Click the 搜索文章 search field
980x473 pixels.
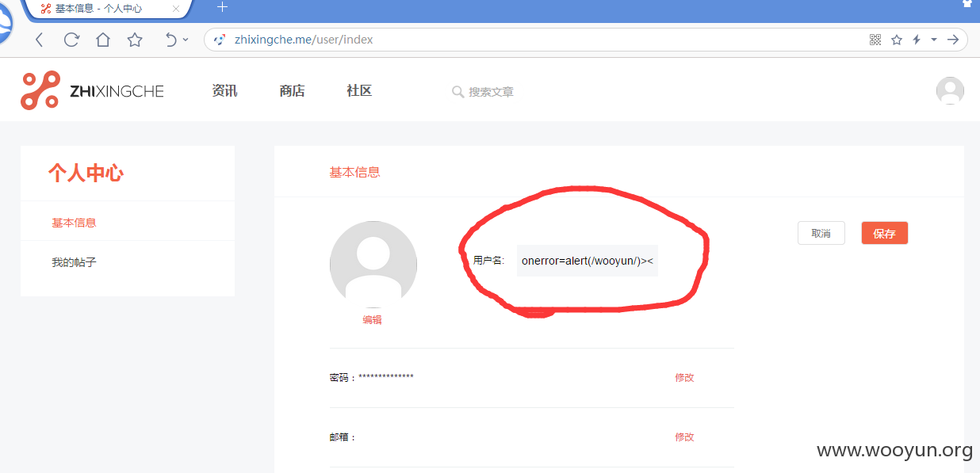tap(491, 92)
